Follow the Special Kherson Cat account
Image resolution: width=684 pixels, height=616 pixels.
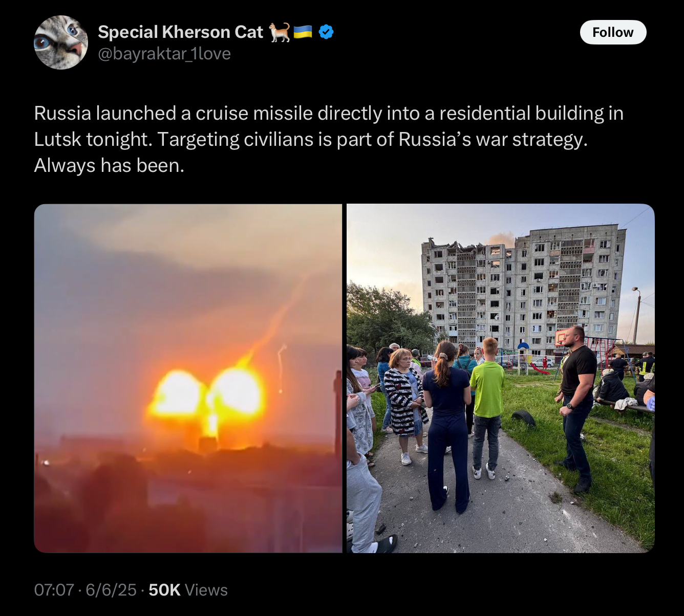tap(613, 32)
